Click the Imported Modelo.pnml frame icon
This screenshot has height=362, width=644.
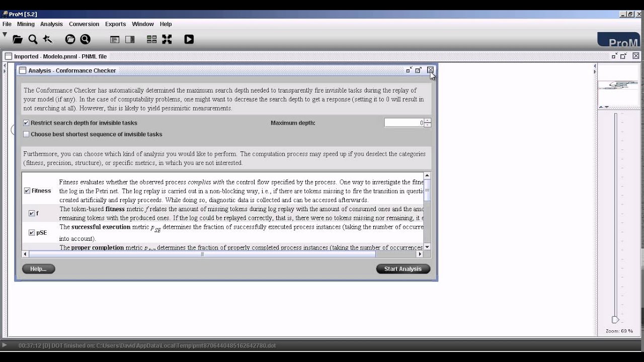pos(8,56)
